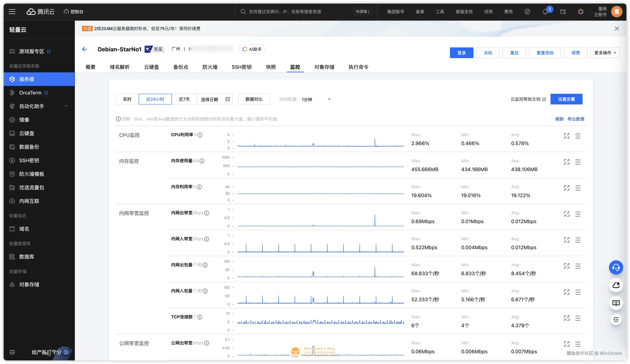Image resolution: width=630 pixels, height=364 pixels.
Task: Open the 防火墙 tab
Action: pyautogui.click(x=210, y=67)
